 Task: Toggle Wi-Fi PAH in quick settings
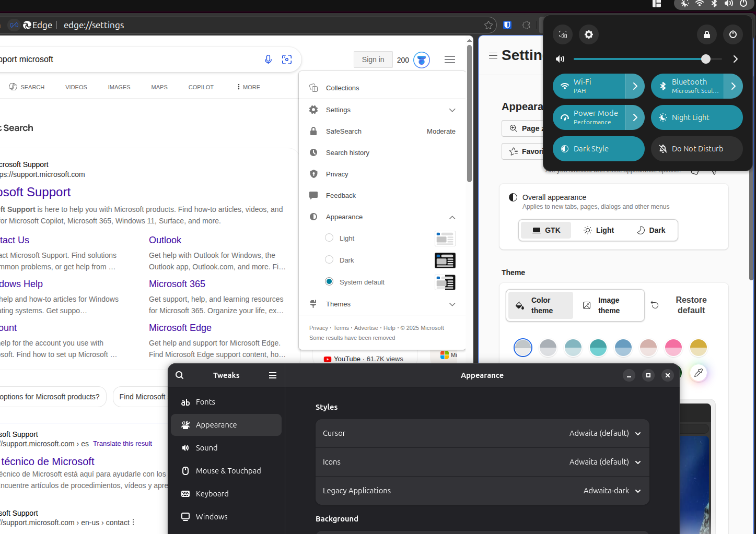pyautogui.click(x=589, y=86)
